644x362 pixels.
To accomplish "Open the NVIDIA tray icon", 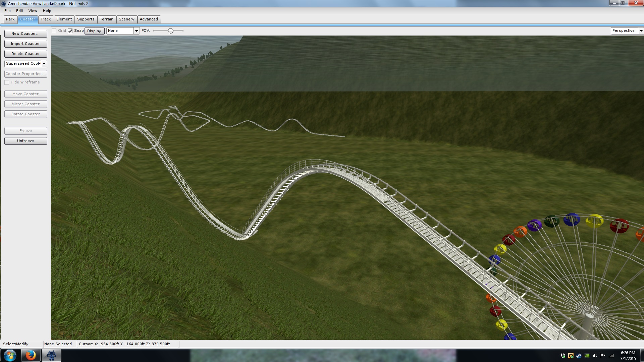I will click(x=587, y=356).
